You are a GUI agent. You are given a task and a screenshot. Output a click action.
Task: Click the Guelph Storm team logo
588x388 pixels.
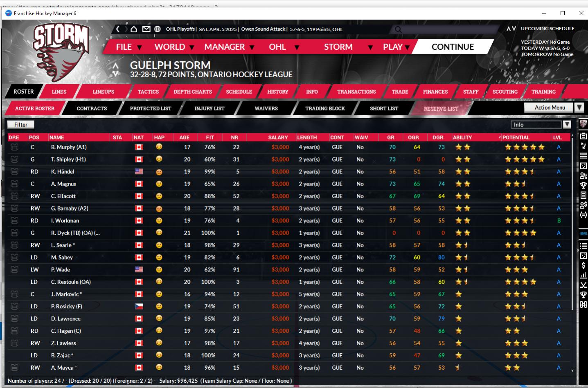[x=61, y=52]
